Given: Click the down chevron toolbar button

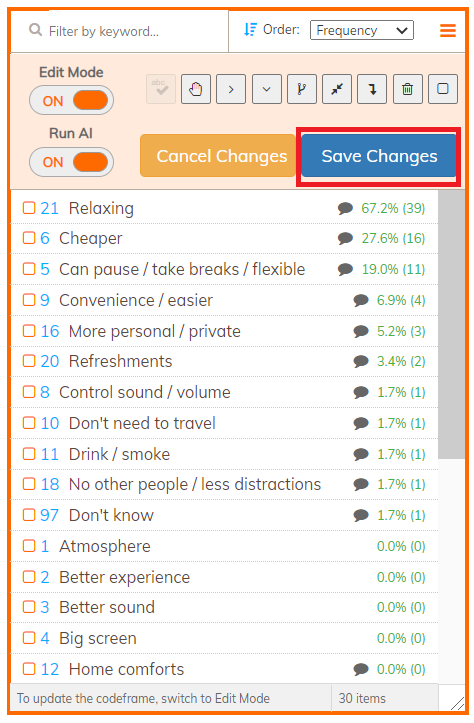Looking at the screenshot, I should click(x=267, y=89).
